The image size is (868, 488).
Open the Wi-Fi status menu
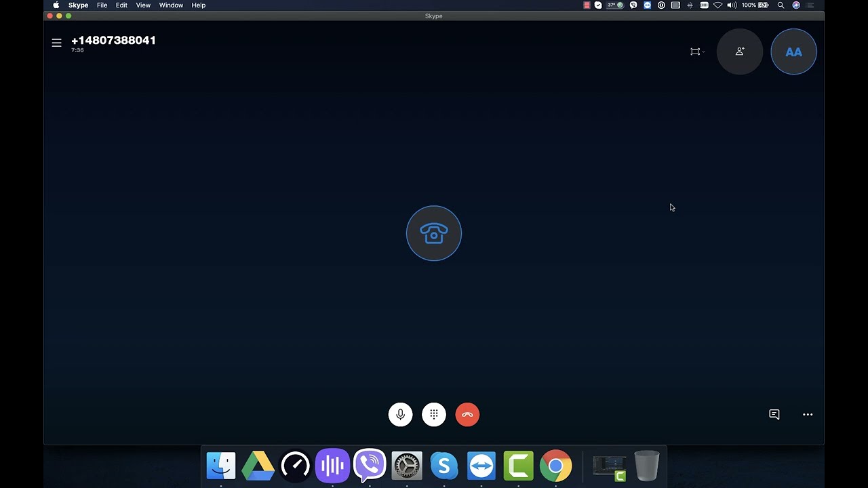pyautogui.click(x=717, y=5)
